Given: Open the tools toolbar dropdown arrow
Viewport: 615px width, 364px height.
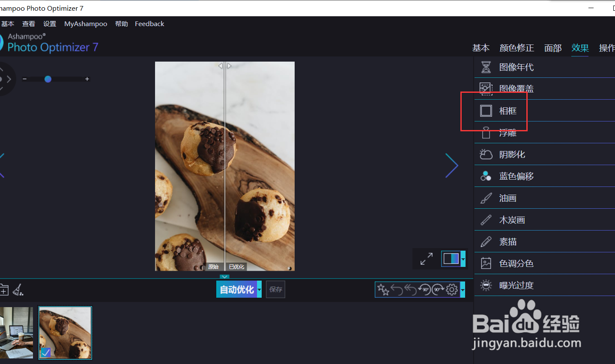Looking at the screenshot, I should click(463, 290).
